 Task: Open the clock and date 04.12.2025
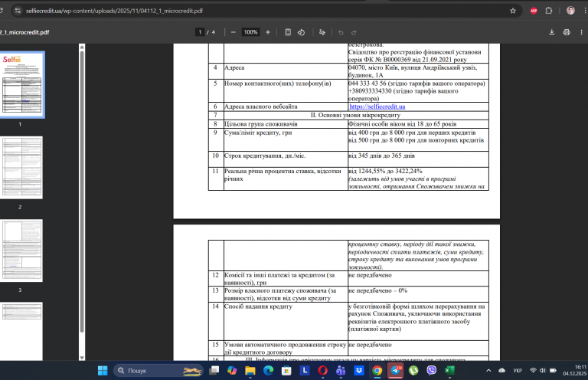[574, 370]
